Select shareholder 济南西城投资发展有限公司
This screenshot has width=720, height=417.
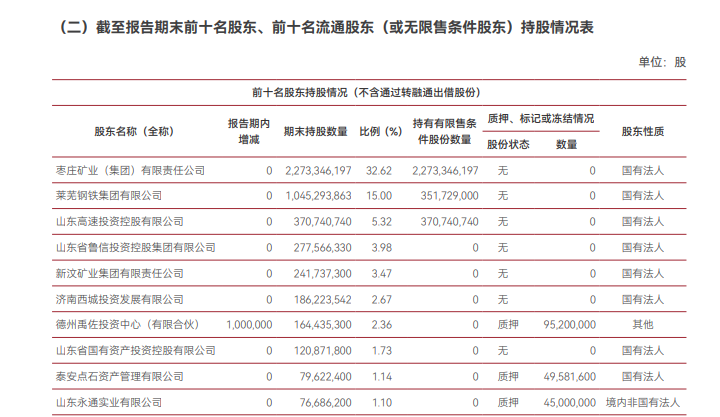pyautogui.click(x=119, y=300)
